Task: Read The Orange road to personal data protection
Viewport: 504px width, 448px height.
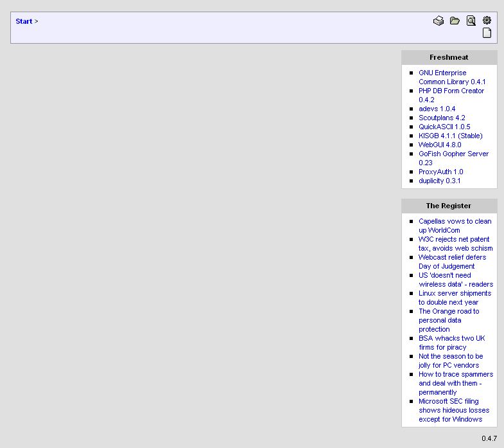Action: pos(449,320)
